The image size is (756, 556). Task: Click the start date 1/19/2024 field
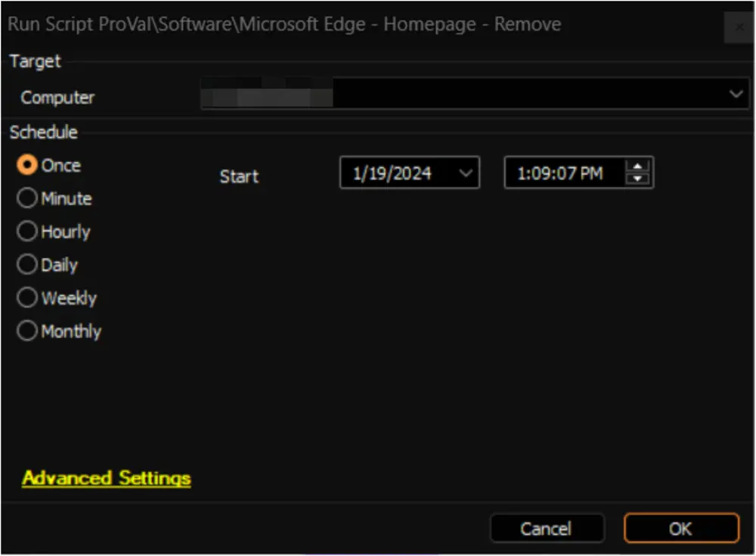coord(410,172)
